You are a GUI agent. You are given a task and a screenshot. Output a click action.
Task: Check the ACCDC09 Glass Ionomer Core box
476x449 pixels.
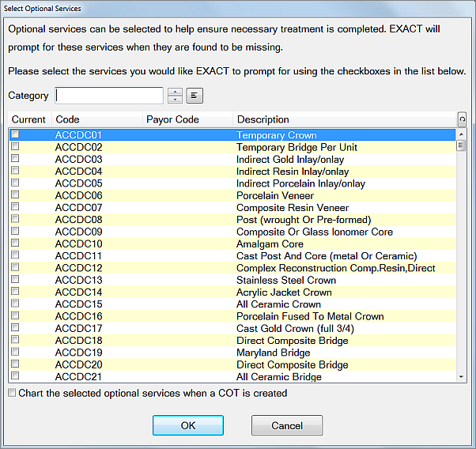15,231
